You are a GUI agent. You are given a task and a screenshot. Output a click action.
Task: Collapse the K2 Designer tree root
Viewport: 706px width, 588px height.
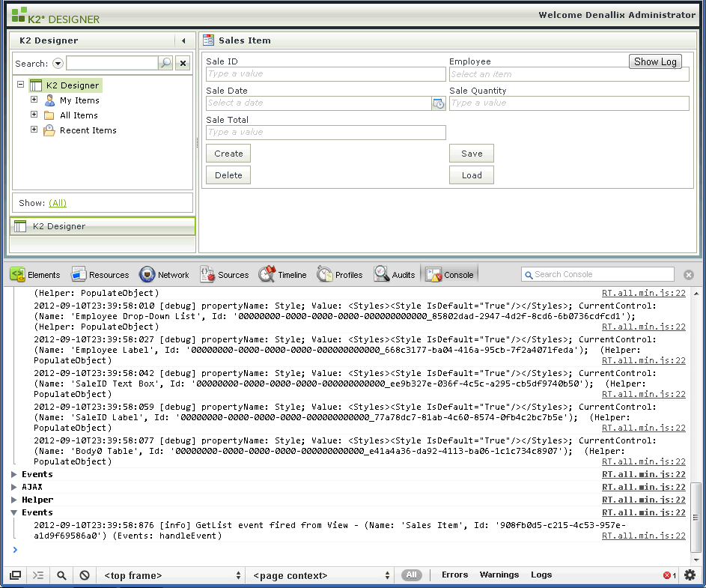click(20, 84)
